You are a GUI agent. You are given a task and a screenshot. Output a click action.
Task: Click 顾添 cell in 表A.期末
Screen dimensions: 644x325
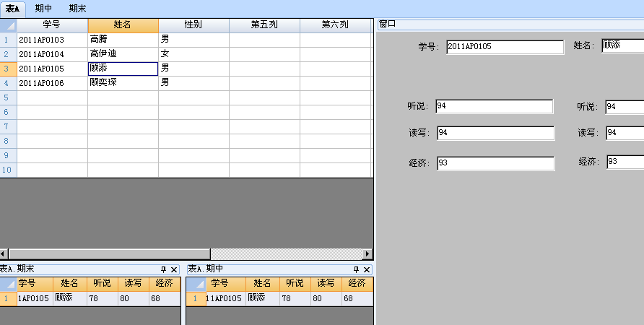70,299
